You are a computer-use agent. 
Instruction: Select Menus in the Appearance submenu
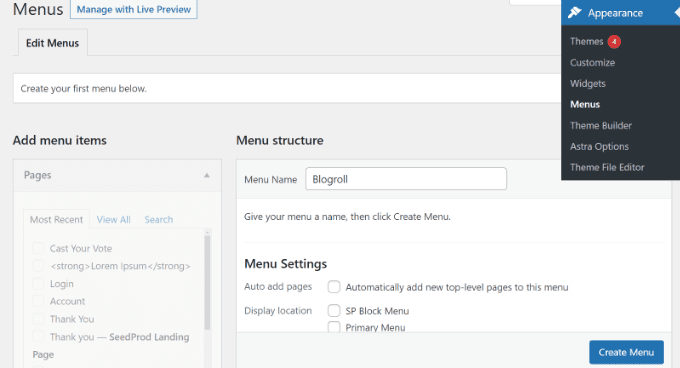click(x=585, y=104)
